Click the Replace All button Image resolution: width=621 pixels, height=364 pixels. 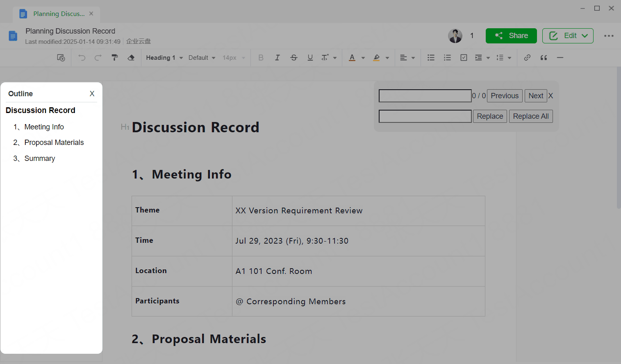pyautogui.click(x=531, y=116)
